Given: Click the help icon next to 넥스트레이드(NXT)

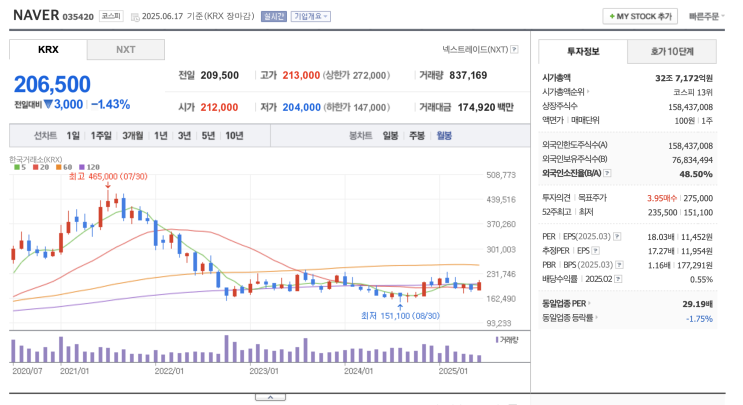Looking at the screenshot, I should click(x=514, y=49).
